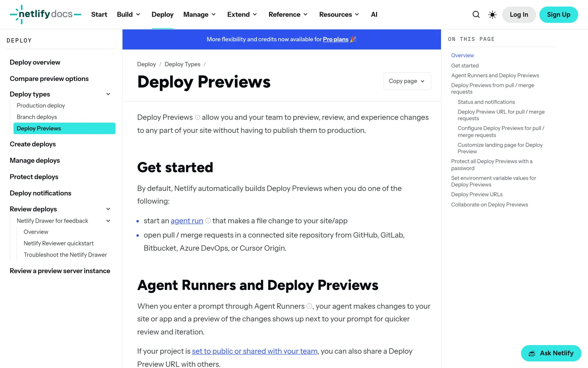
Task: Open the AI nav item
Action: [x=374, y=14]
